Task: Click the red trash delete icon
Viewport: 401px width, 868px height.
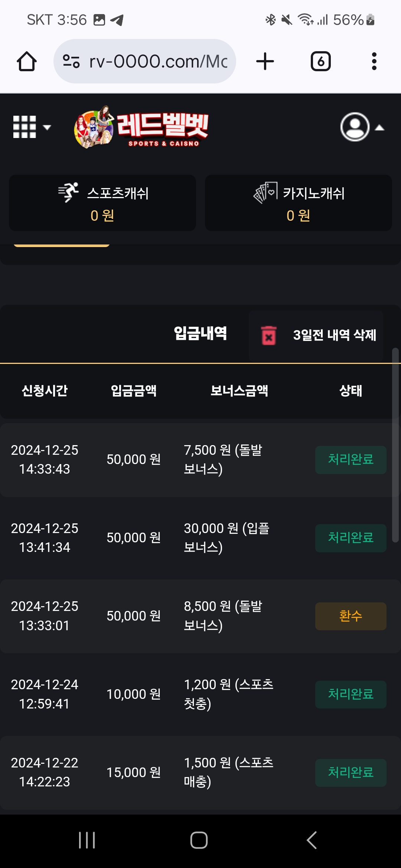Action: (269, 335)
